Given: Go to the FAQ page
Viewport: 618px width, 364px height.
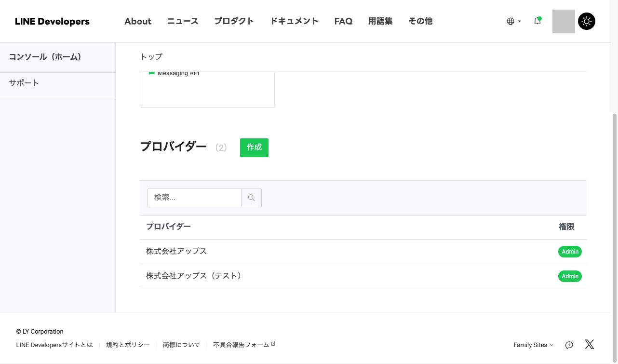Looking at the screenshot, I should [x=343, y=21].
